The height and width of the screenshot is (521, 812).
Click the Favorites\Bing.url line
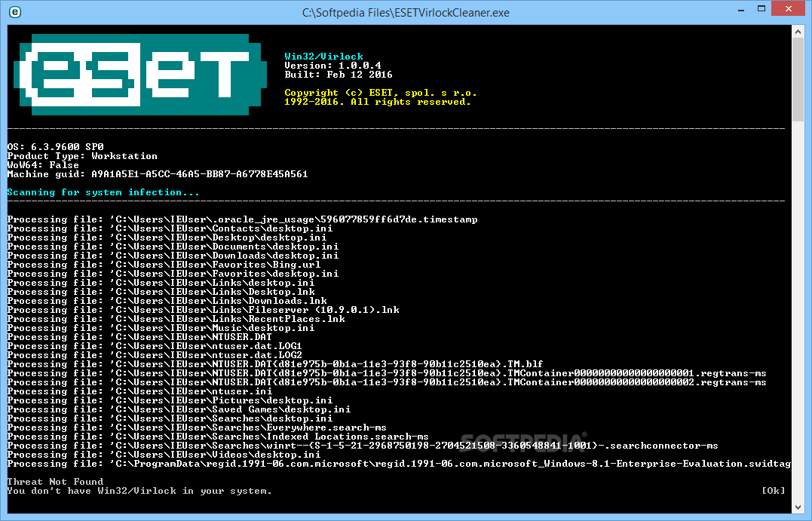point(164,265)
